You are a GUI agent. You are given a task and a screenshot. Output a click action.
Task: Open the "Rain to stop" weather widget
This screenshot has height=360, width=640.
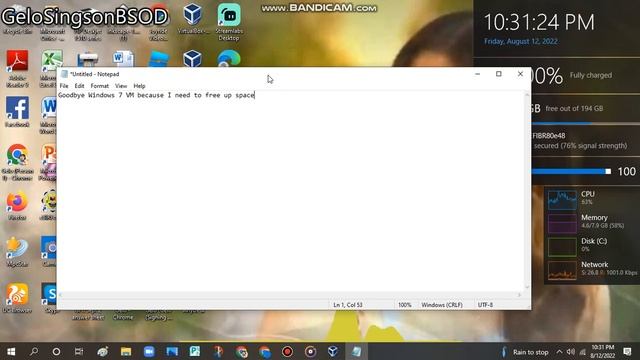click(x=525, y=352)
